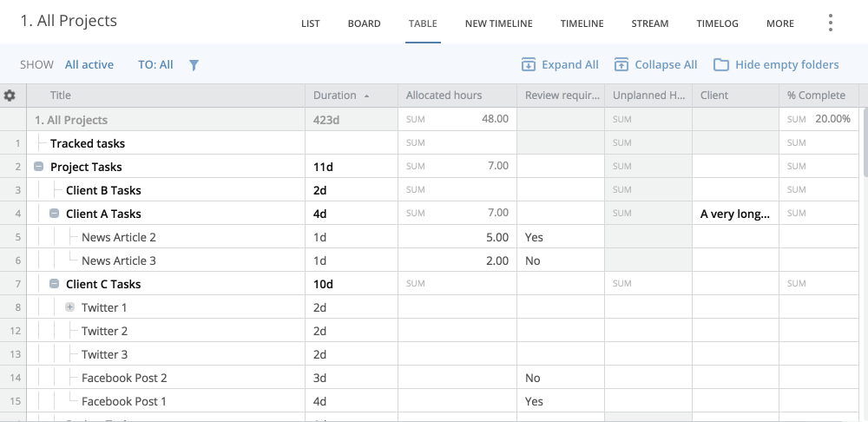Viewport: 868px width, 422px height.
Task: Open the News Article 2 task
Action: (119, 237)
